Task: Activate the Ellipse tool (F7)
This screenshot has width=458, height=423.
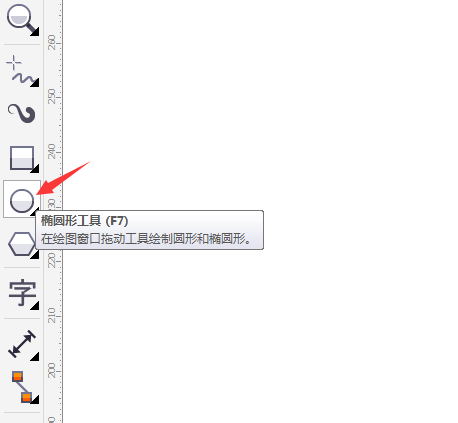Action: tap(22, 199)
